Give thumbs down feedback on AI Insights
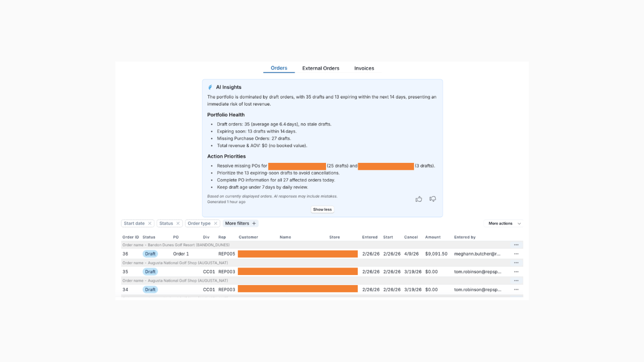The height and width of the screenshot is (362, 644). point(433,199)
